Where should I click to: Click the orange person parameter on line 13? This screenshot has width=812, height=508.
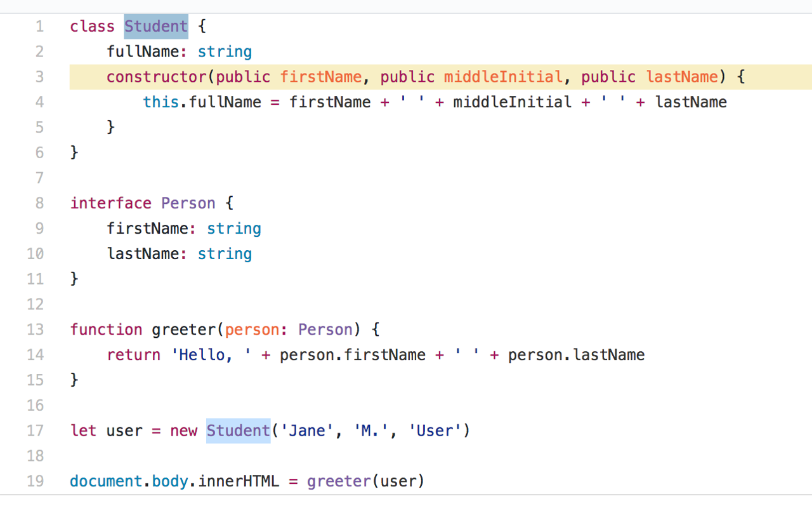coord(252,330)
